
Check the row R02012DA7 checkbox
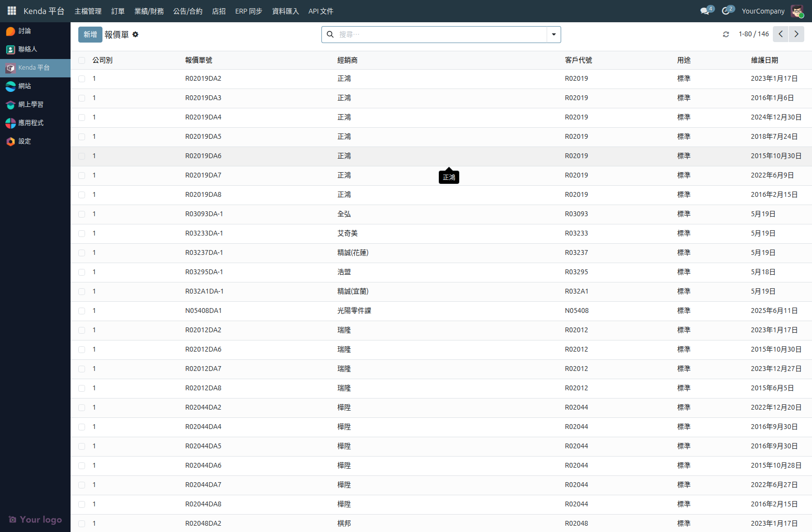click(82, 369)
